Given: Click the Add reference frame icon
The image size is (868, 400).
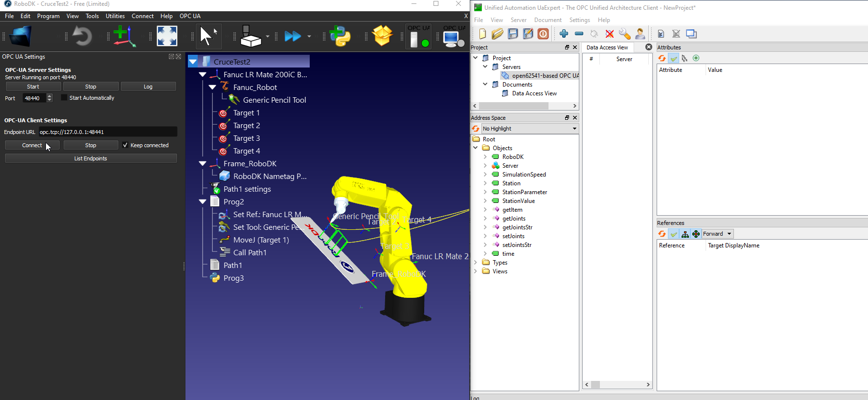Looking at the screenshot, I should [124, 36].
